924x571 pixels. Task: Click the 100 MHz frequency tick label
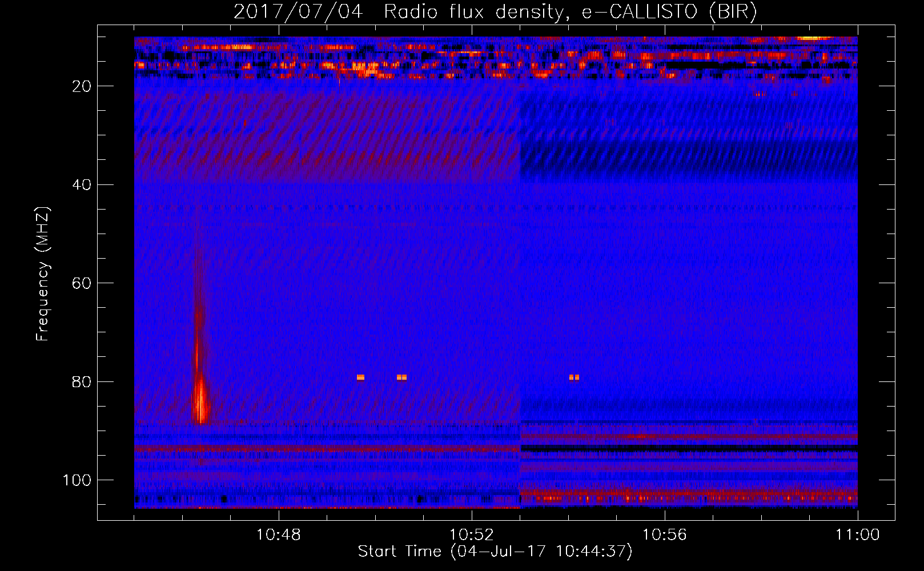pos(77,480)
